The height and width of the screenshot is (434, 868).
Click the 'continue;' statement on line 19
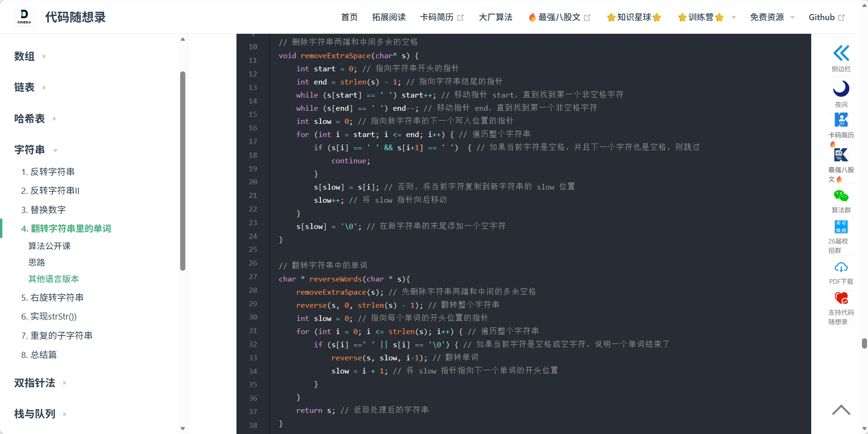(351, 160)
